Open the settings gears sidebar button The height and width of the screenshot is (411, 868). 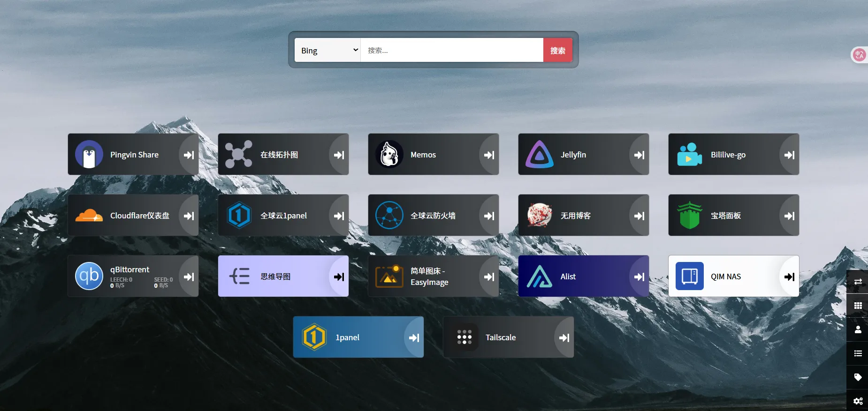(x=858, y=401)
